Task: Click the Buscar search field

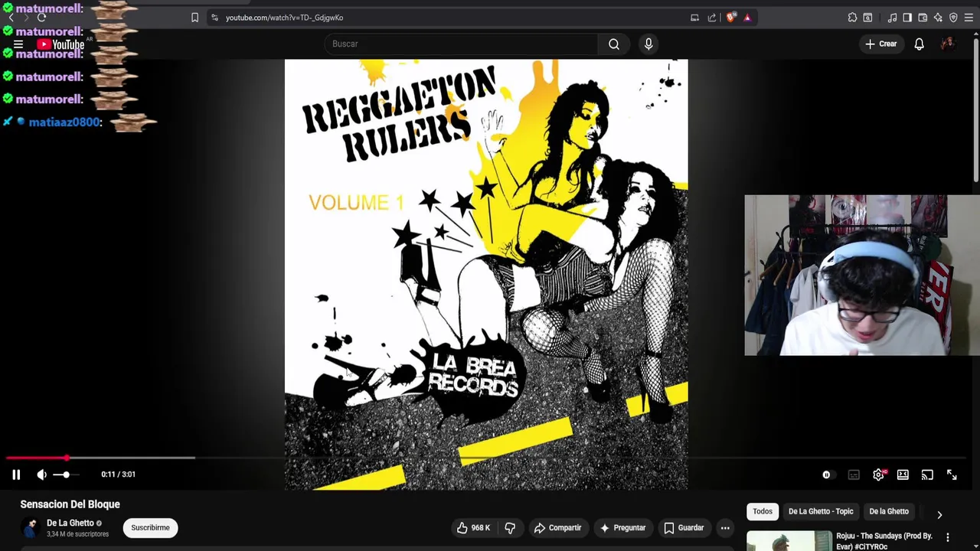Action: [x=462, y=44]
